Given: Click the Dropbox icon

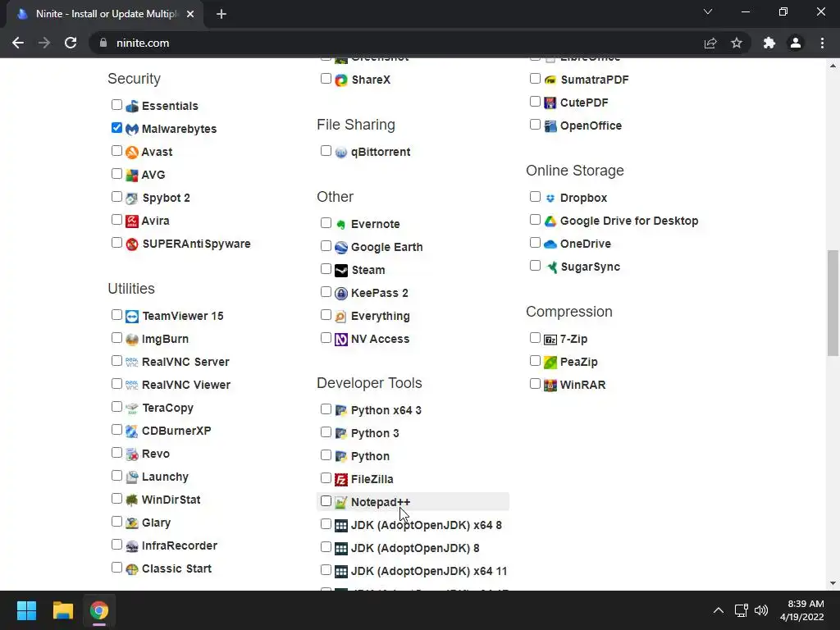Looking at the screenshot, I should [x=550, y=199].
